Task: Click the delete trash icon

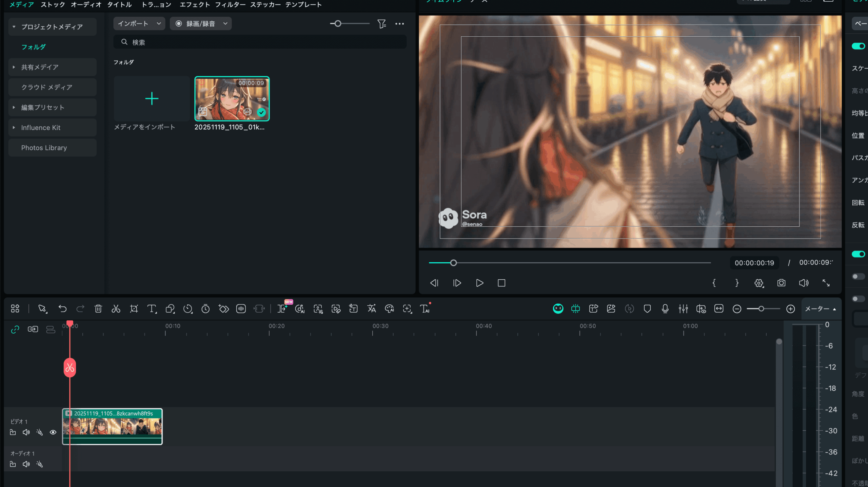Action: 98,309
